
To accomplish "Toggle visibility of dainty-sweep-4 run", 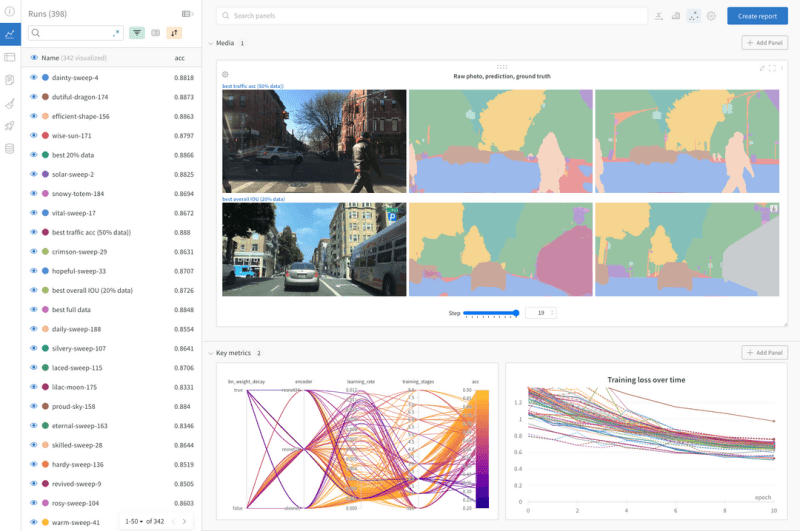I will 34,78.
